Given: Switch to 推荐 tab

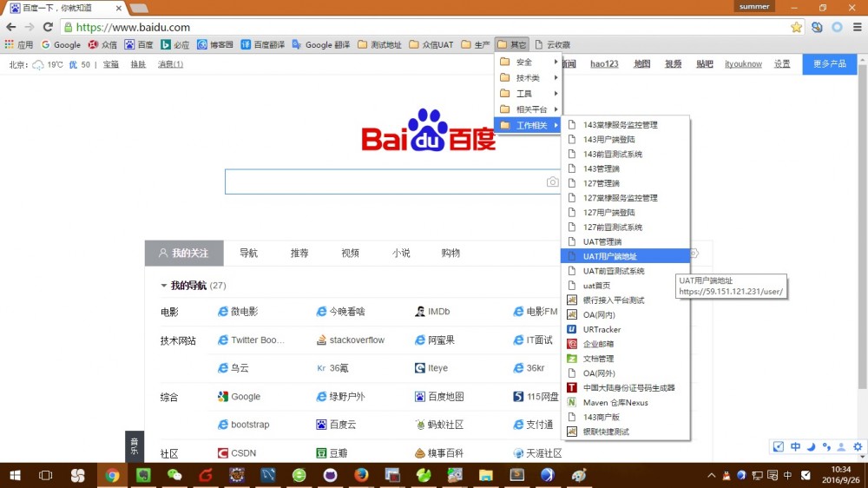Looking at the screenshot, I should coord(299,254).
